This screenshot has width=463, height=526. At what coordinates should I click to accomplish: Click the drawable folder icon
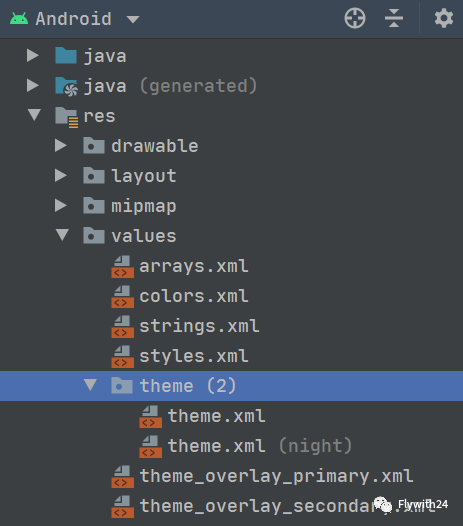pyautogui.click(x=94, y=145)
